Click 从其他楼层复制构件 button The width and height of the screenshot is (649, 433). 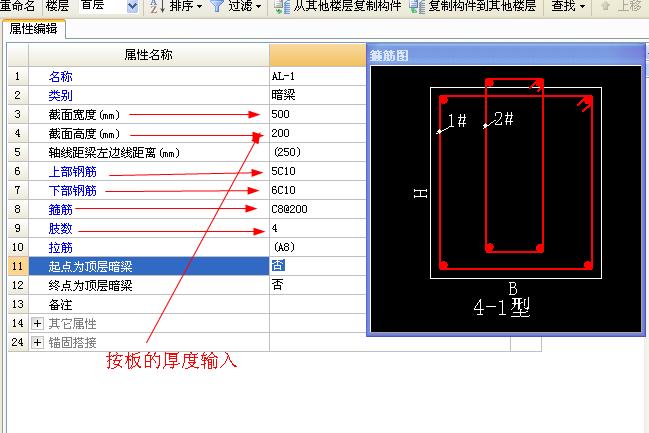click(338, 6)
